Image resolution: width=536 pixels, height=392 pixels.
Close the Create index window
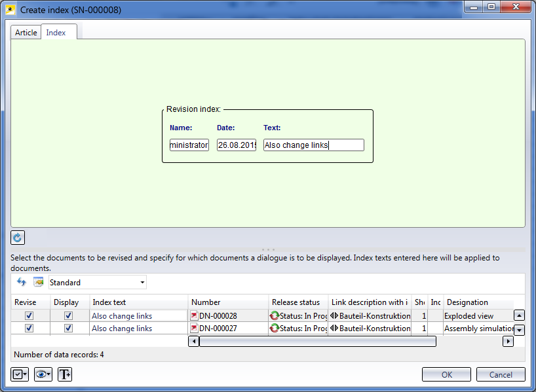pos(516,7)
